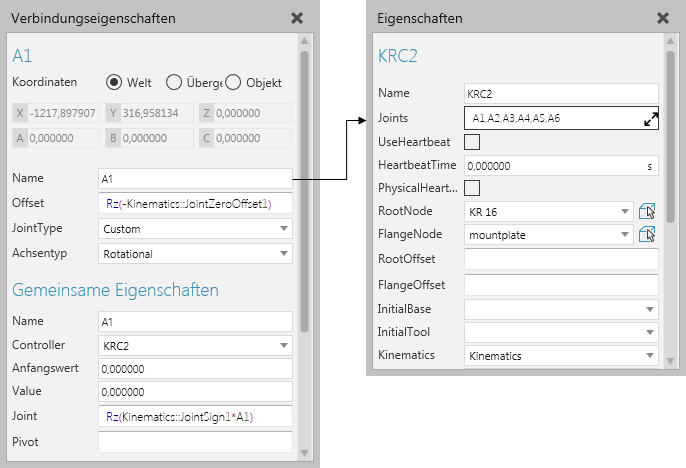Toggle the PhysicalHeartbeat checkbox
The image size is (686, 468).
coord(472,188)
